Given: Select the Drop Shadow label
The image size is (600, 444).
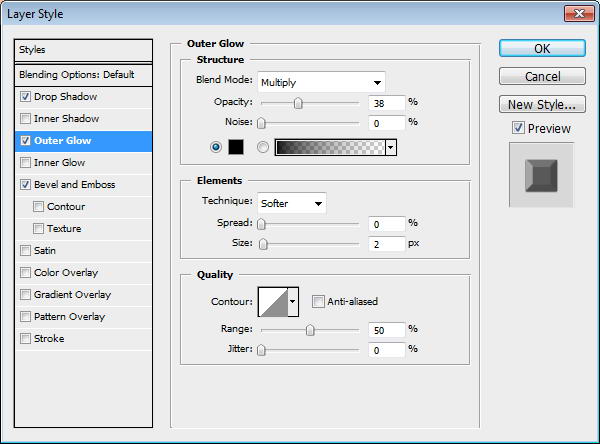Looking at the screenshot, I should (x=65, y=96).
